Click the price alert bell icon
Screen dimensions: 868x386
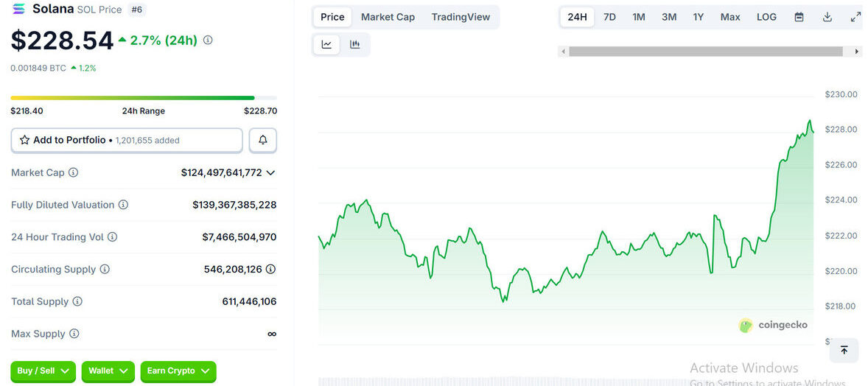[x=263, y=140]
